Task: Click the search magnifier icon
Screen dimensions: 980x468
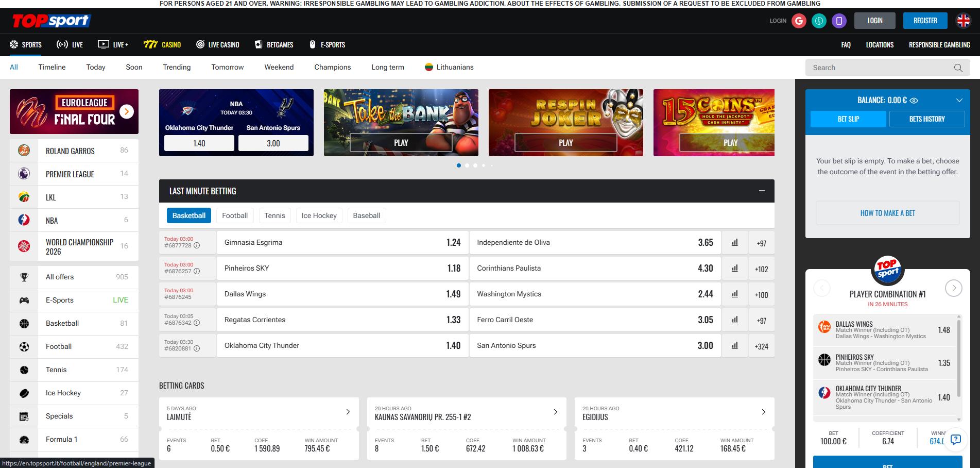Action: click(x=958, y=68)
